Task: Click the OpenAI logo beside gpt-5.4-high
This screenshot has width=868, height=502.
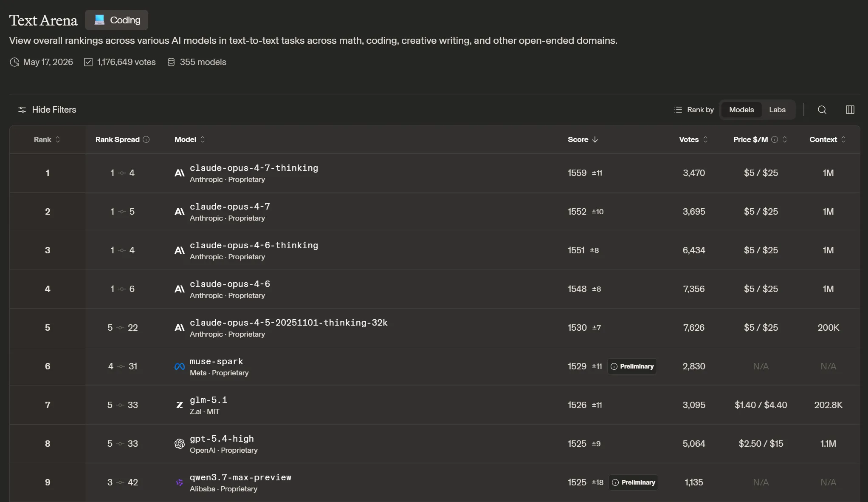Action: (x=180, y=444)
